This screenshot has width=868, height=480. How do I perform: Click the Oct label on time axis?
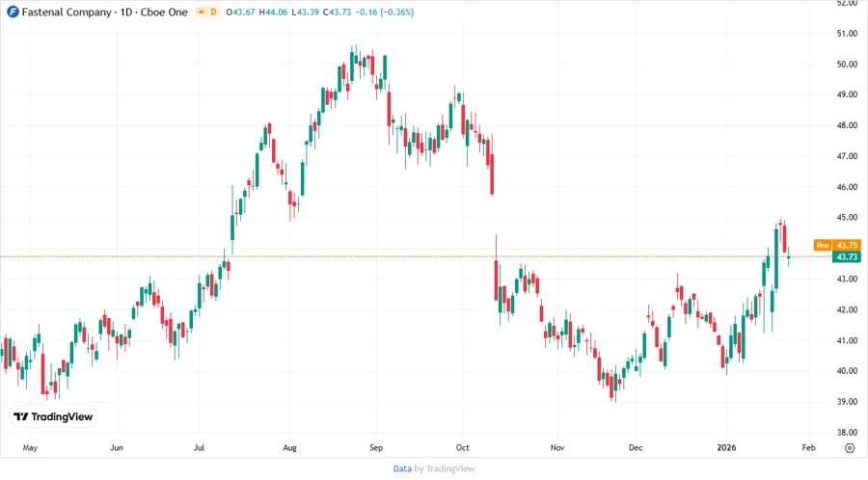(x=462, y=448)
